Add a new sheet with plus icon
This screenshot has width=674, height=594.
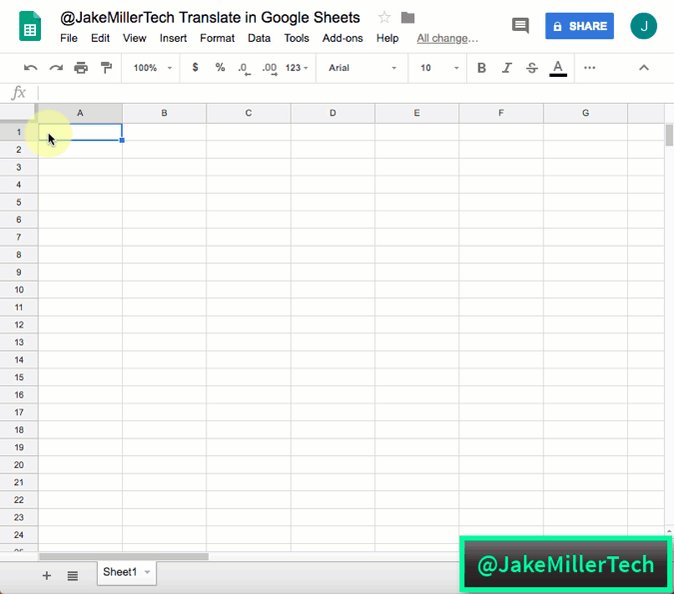[47, 576]
